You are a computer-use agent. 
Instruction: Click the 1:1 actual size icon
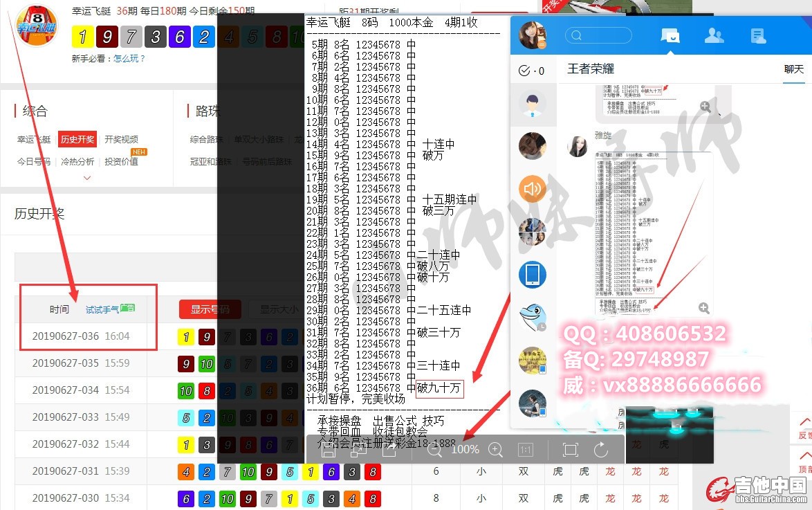[526, 450]
